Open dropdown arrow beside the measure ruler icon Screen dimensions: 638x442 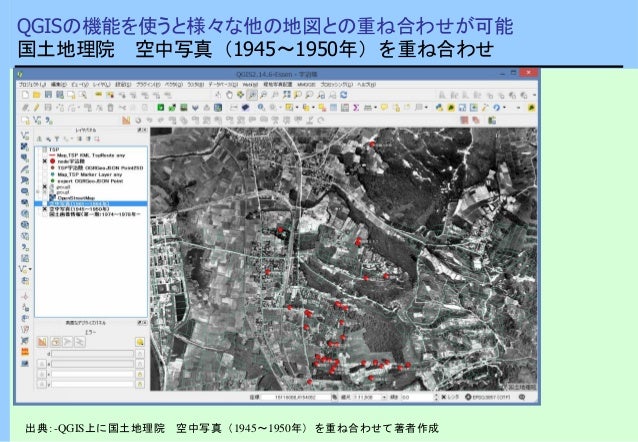click(x=376, y=107)
